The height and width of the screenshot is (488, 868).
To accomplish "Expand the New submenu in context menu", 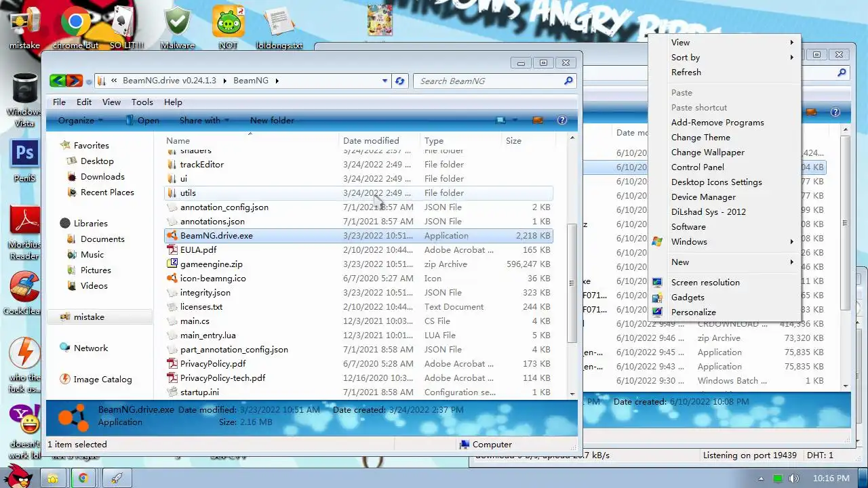I will pos(724,262).
